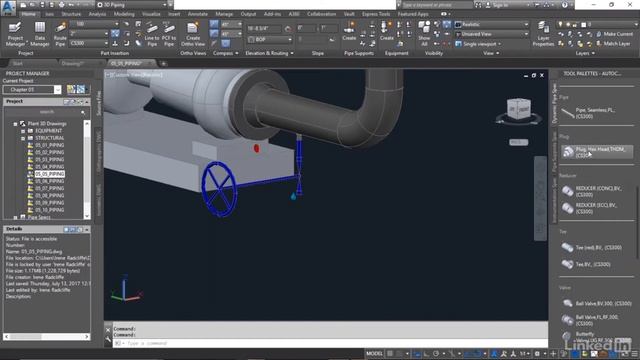Click the search icon in Project panel

[x=83, y=112]
